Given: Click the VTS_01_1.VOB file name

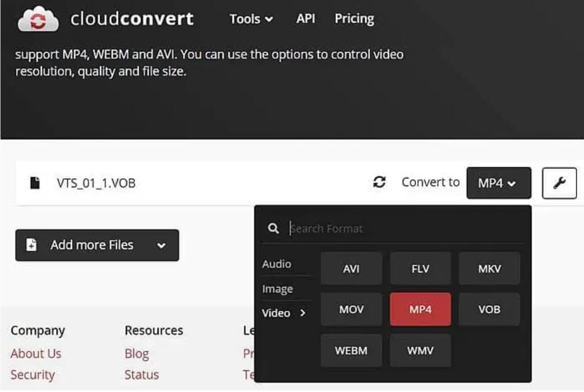Looking at the screenshot, I should [96, 183].
